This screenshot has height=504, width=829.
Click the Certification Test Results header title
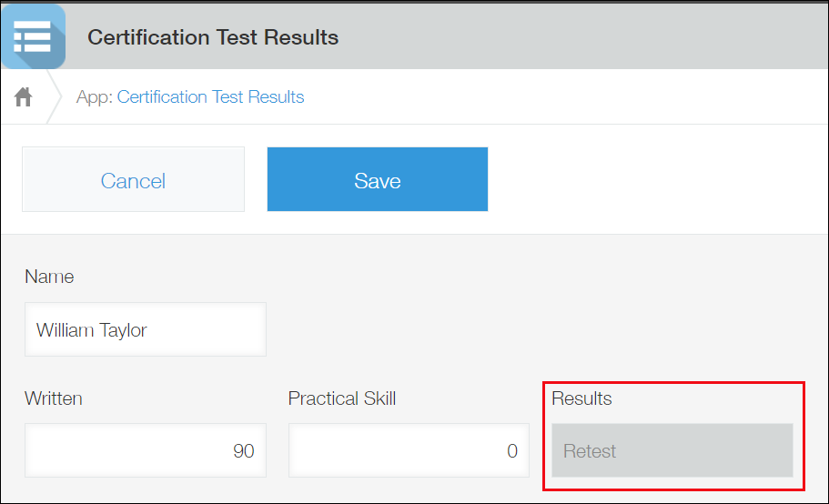click(213, 37)
